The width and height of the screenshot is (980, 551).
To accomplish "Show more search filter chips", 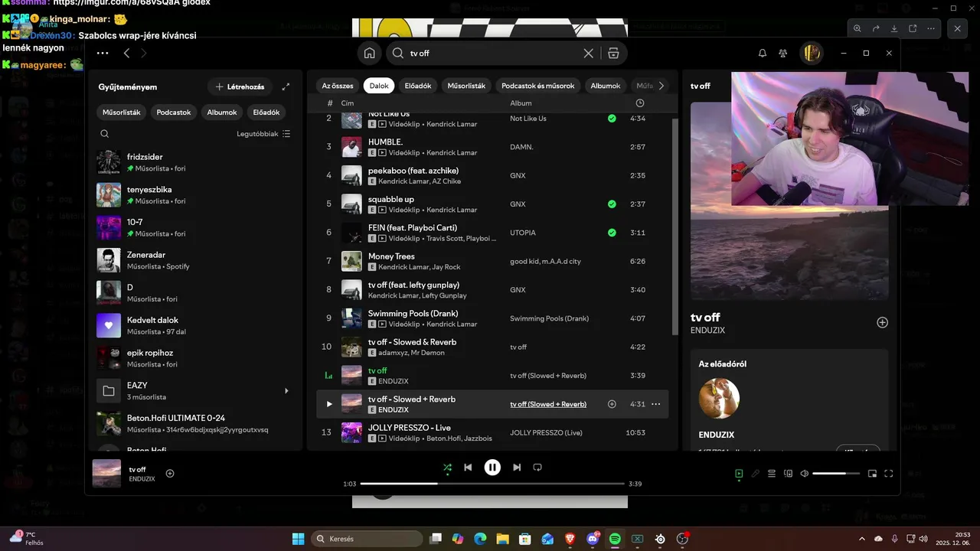I will click(661, 86).
